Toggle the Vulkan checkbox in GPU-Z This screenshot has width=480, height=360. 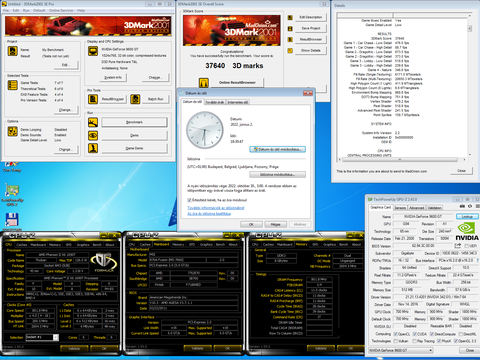(396, 341)
